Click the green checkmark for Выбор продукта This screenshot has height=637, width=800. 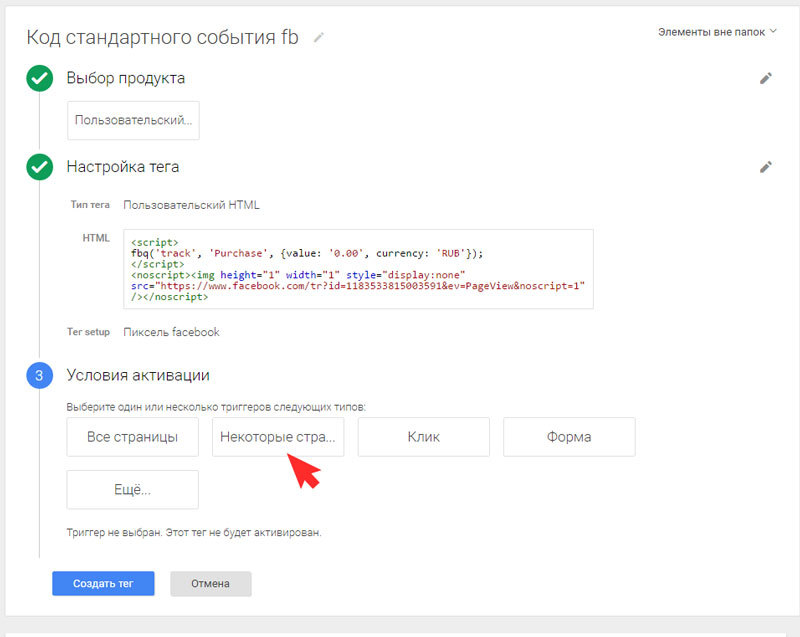(x=39, y=79)
